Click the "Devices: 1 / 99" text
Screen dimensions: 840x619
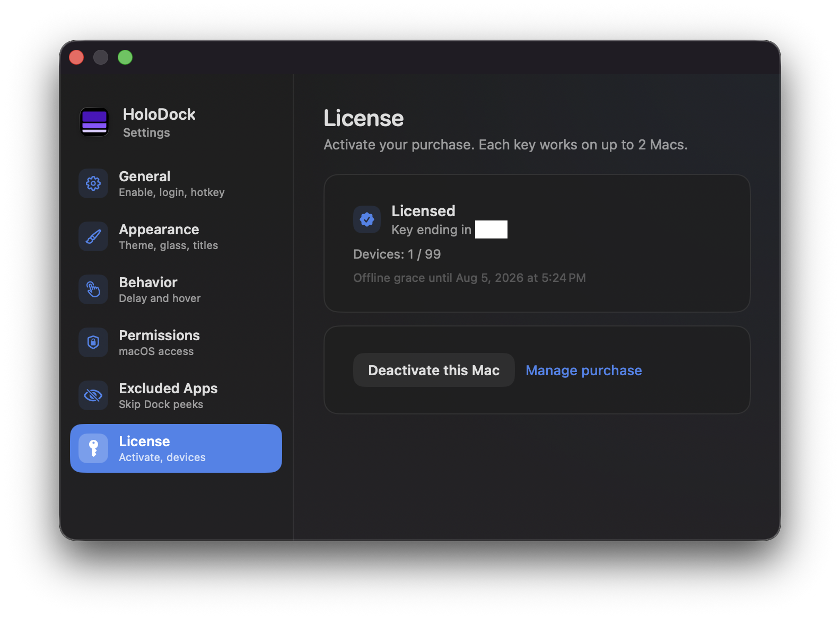[x=397, y=254]
